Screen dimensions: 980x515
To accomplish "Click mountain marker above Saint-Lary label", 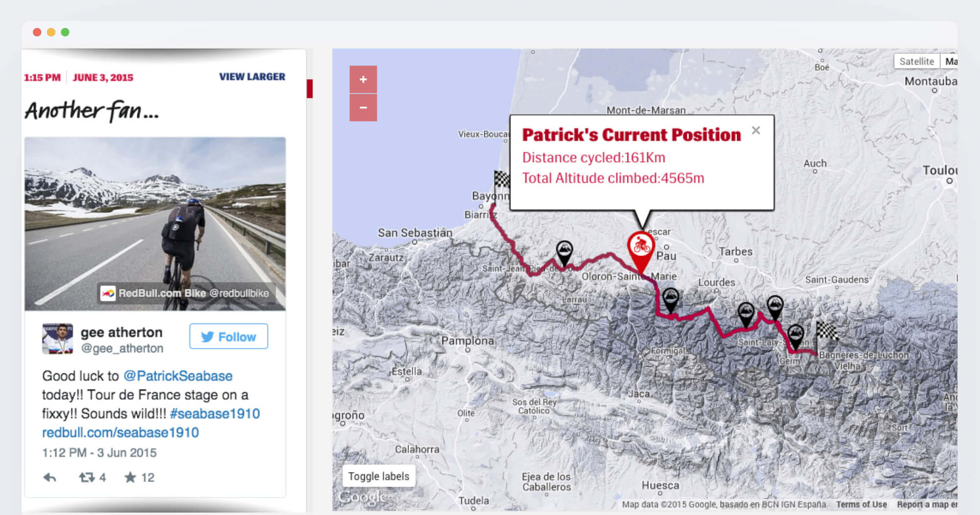I will (x=775, y=308).
